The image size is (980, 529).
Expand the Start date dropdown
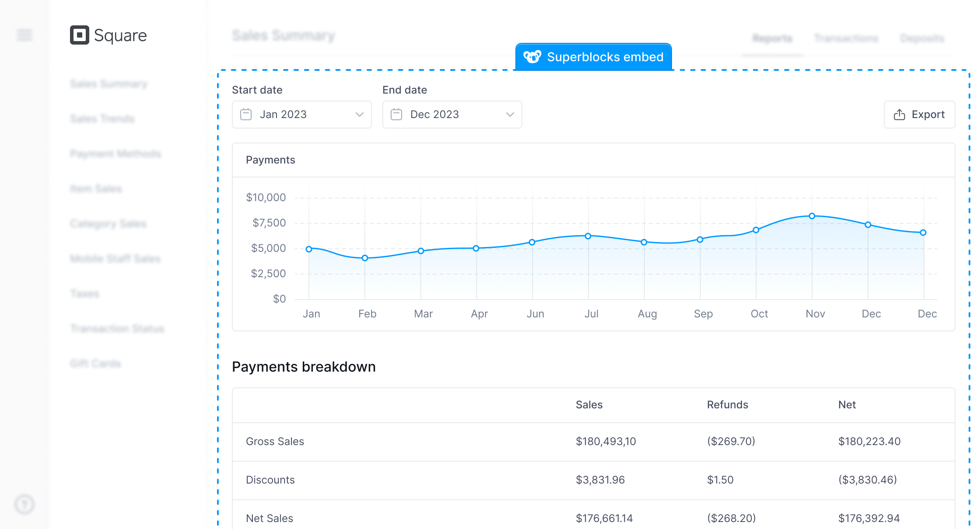(x=359, y=115)
